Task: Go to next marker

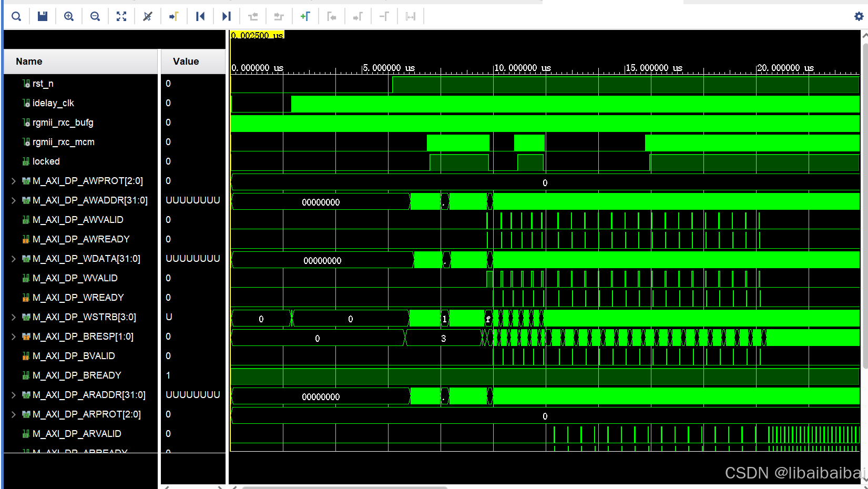Action: click(358, 16)
